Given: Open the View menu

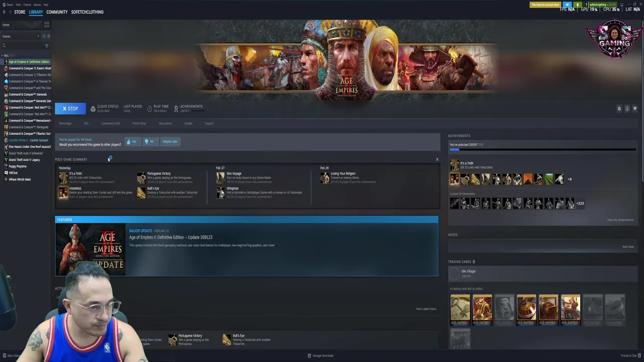Looking at the screenshot, I should coord(18,5).
